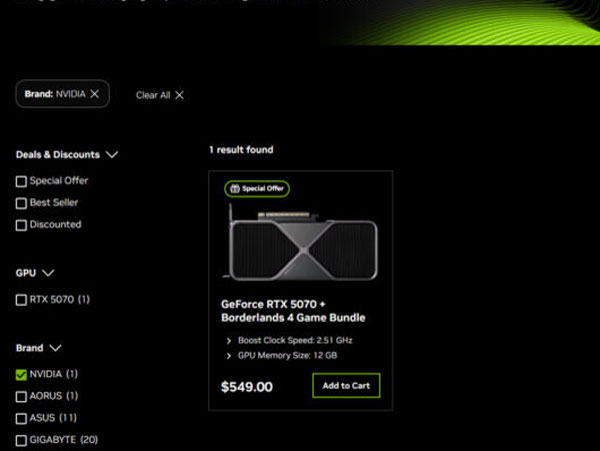
Task: Click the Clear All X icon
Action: tap(179, 95)
